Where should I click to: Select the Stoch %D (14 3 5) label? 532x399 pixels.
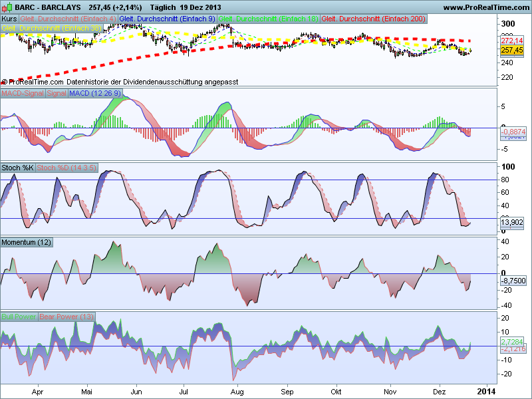(66, 168)
